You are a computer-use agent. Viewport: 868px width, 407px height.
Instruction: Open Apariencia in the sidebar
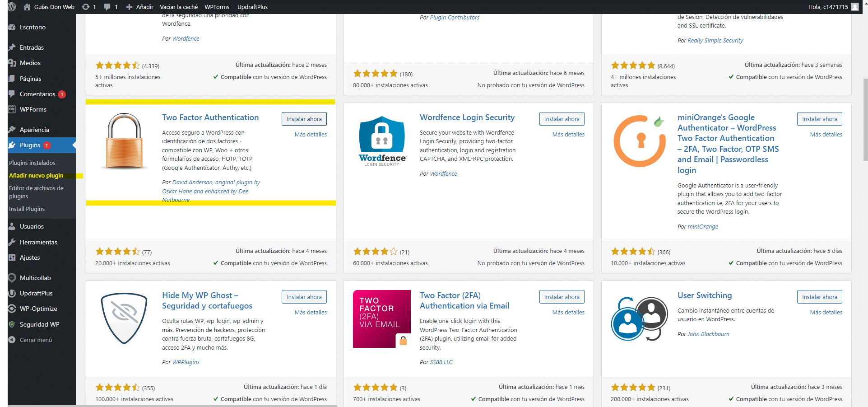point(34,130)
